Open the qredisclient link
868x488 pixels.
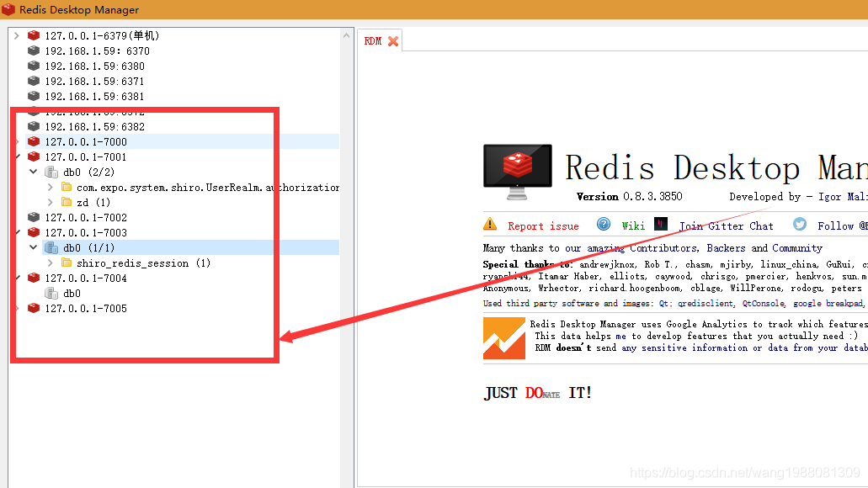706,303
